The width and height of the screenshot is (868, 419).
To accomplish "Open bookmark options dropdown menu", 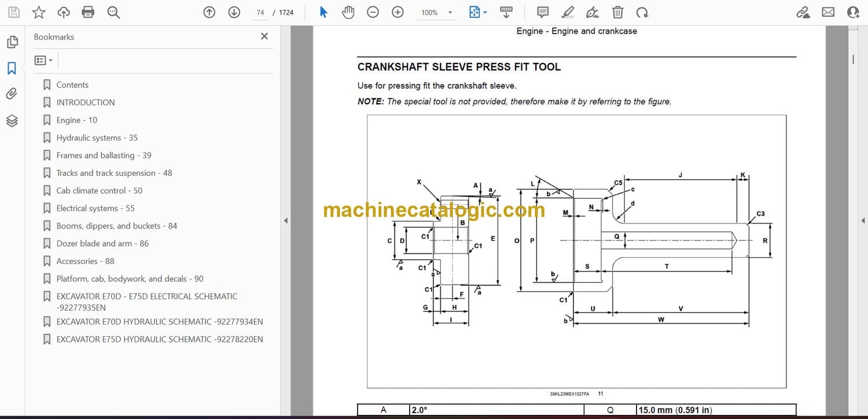I will [43, 60].
